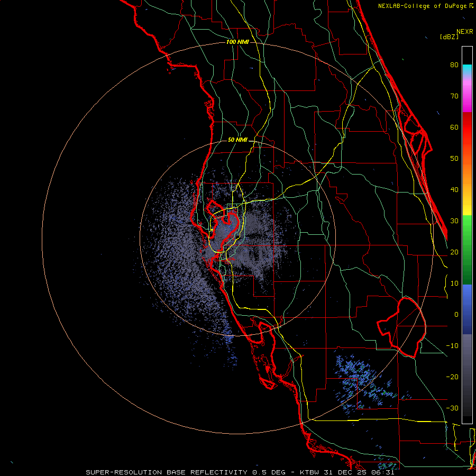The image size is (476, 476).
Task: Click the NEXR label above the color scale
Action: click(x=464, y=32)
